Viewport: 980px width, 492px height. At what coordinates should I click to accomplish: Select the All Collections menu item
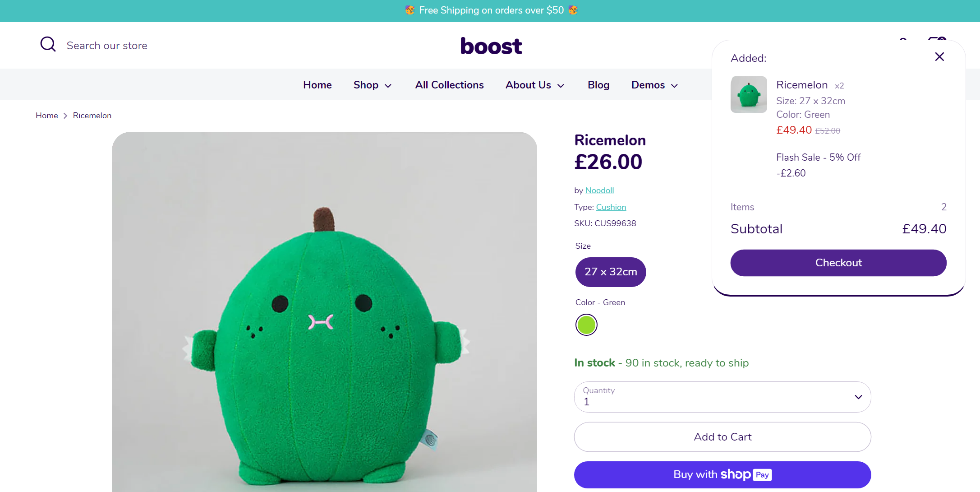449,85
